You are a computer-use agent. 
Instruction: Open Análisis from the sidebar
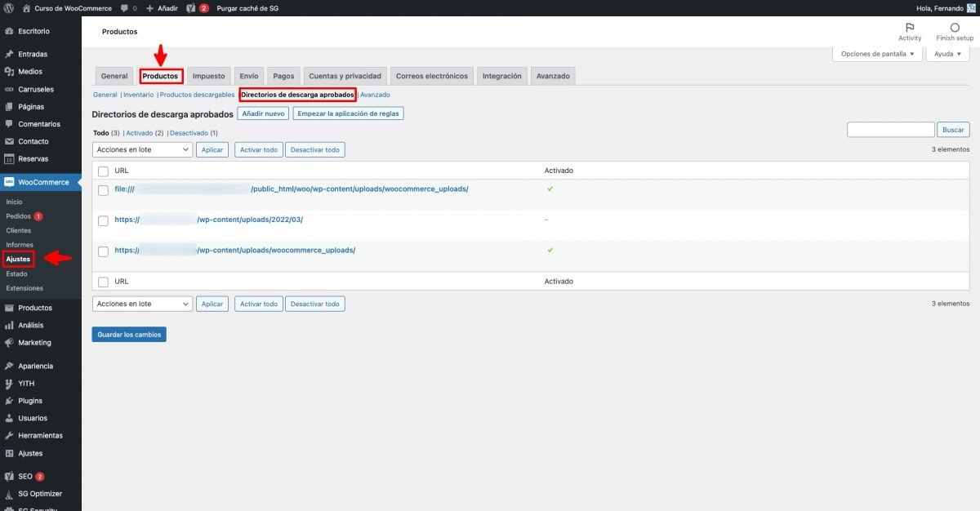(30, 325)
